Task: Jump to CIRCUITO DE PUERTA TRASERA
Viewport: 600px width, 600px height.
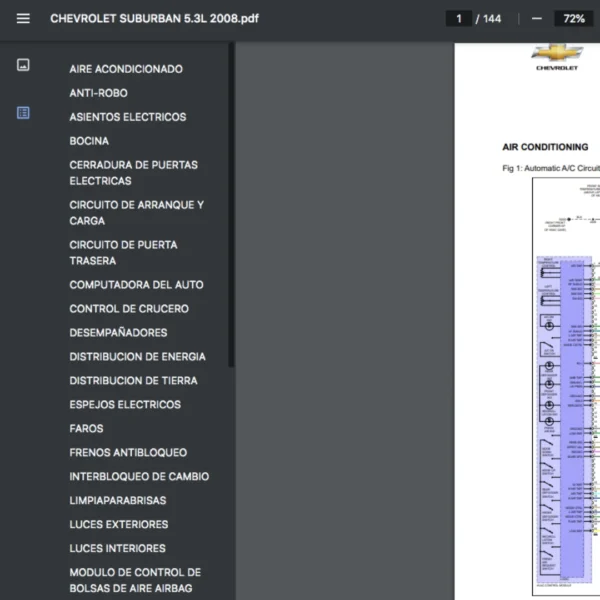Action: coord(123,253)
